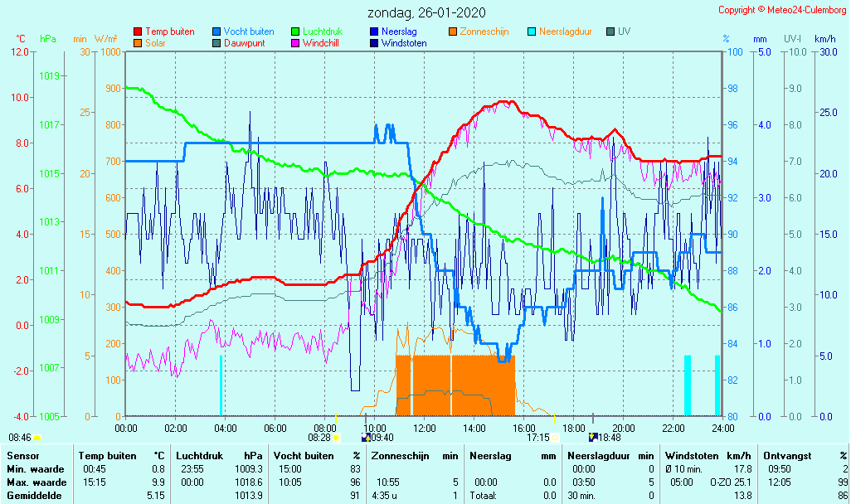
Task: Click the Dauwpunt legend label
Action: click(245, 43)
